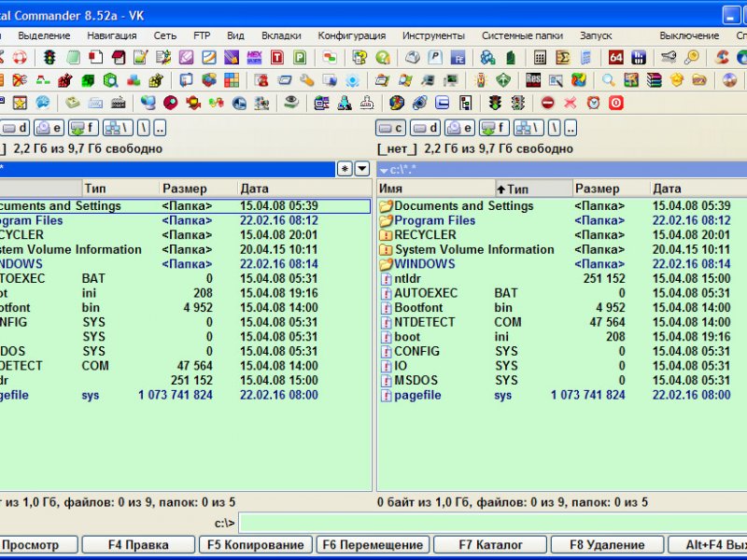The height and width of the screenshot is (560, 747).
Task: Launch the red C CCleaner icon
Action: click(x=722, y=58)
